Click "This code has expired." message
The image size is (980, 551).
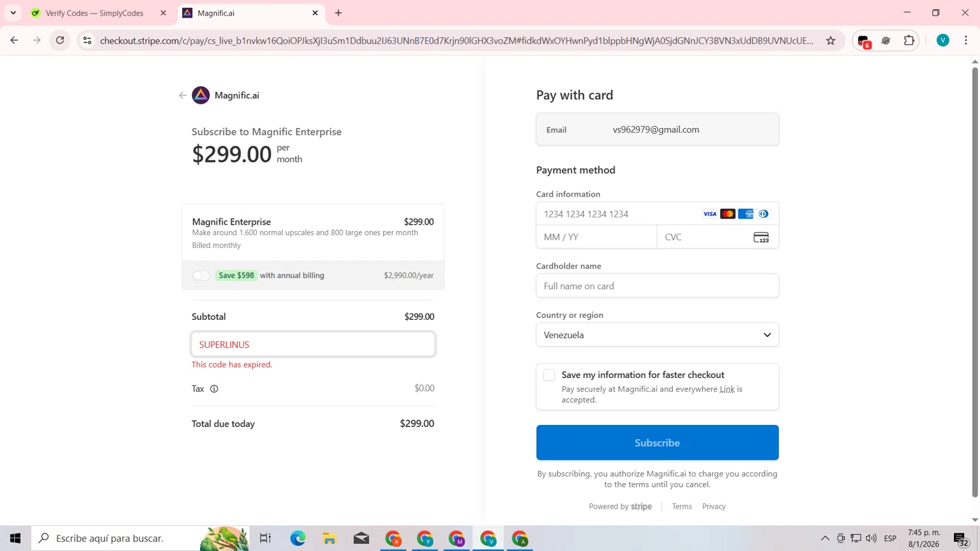(232, 365)
